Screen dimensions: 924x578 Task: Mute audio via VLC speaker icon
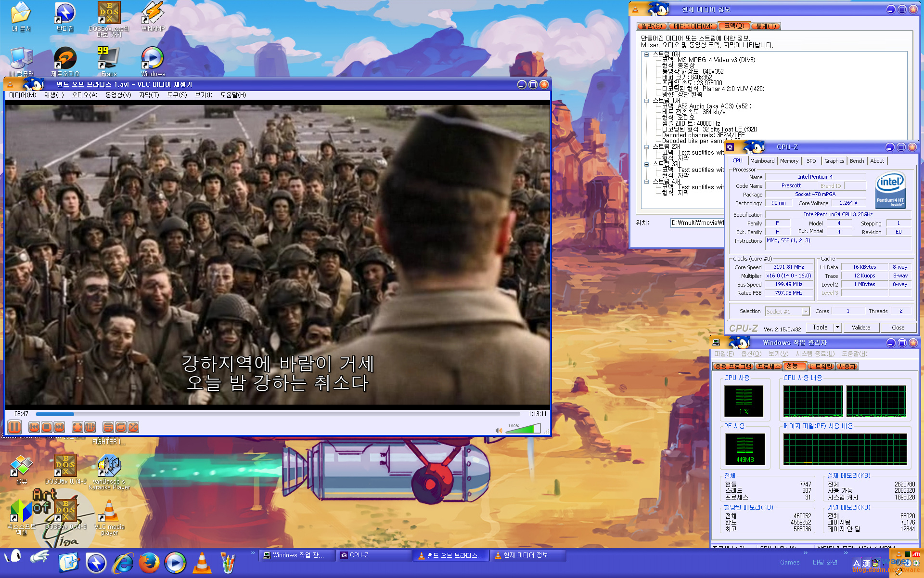point(499,430)
